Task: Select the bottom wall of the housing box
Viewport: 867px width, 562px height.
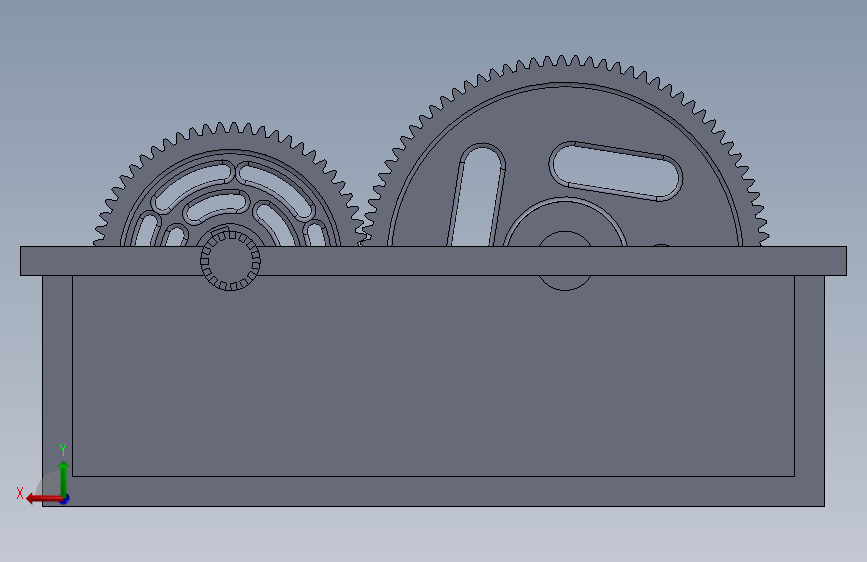Action: [x=434, y=491]
